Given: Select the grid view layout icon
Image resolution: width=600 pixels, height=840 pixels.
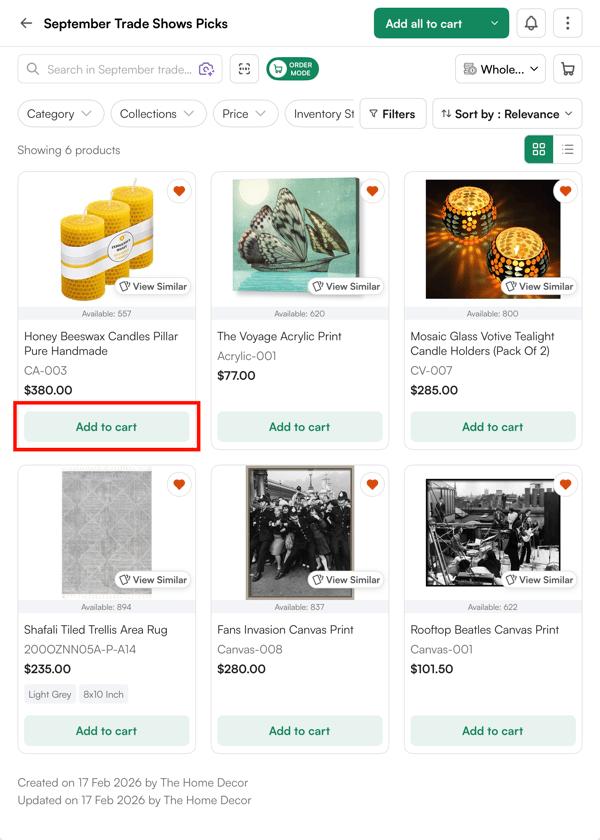Looking at the screenshot, I should pyautogui.click(x=538, y=149).
